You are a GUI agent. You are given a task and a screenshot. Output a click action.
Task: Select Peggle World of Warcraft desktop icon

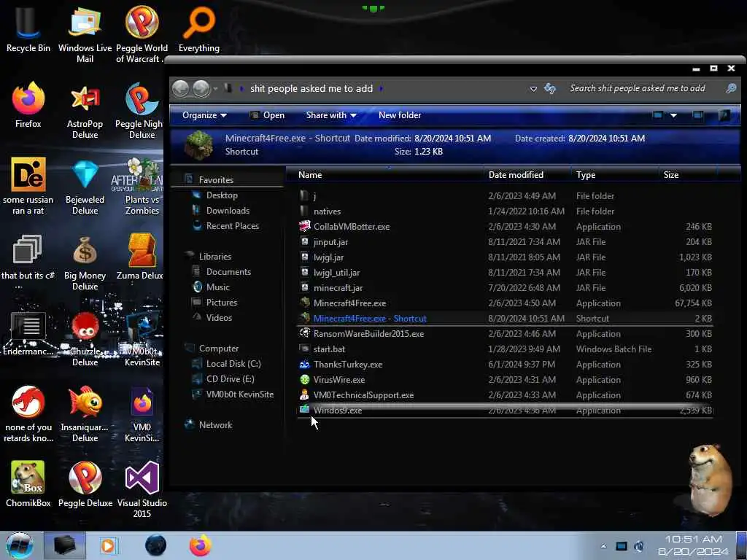[x=141, y=34]
